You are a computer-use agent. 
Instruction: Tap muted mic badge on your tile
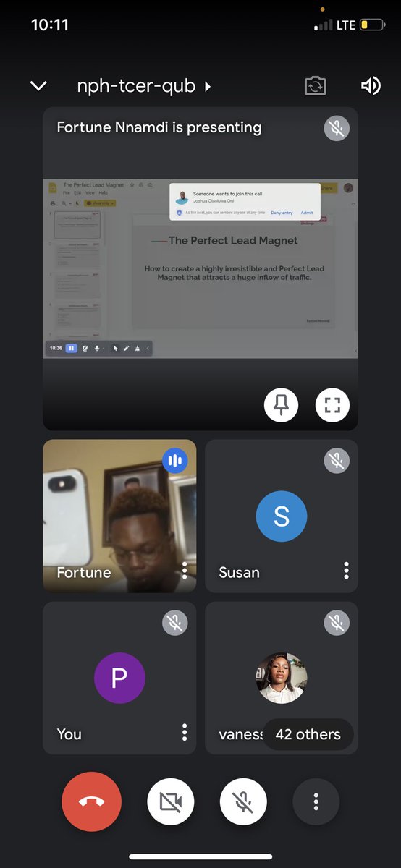click(x=174, y=622)
